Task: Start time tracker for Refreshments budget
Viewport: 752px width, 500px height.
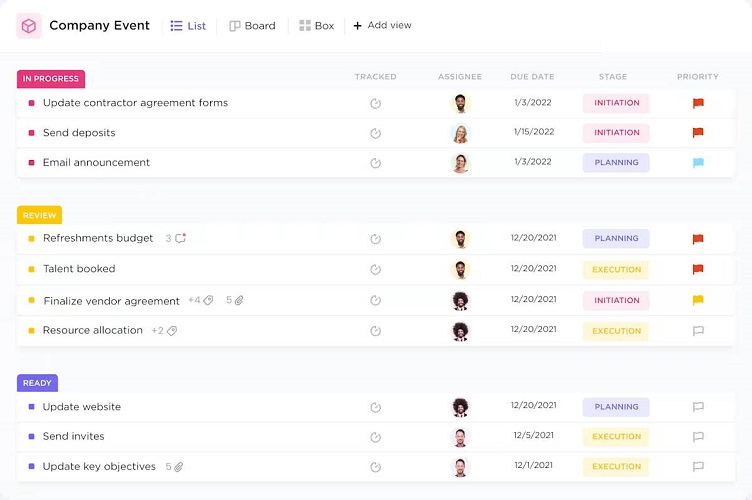Action: point(376,239)
